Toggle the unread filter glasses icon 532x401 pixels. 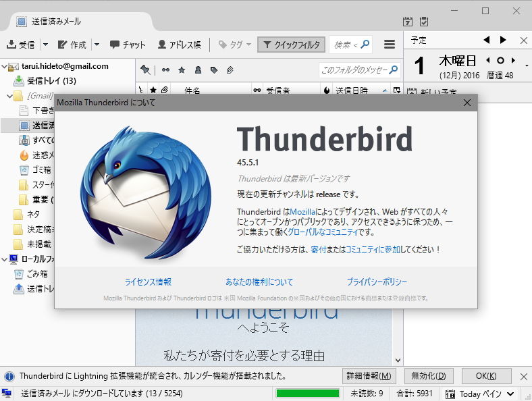(x=165, y=70)
